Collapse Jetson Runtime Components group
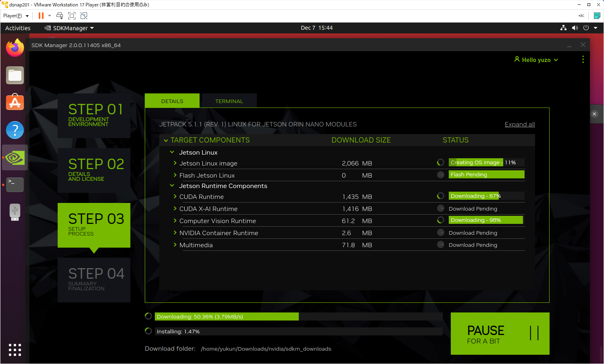The width and height of the screenshot is (604, 364). click(172, 186)
